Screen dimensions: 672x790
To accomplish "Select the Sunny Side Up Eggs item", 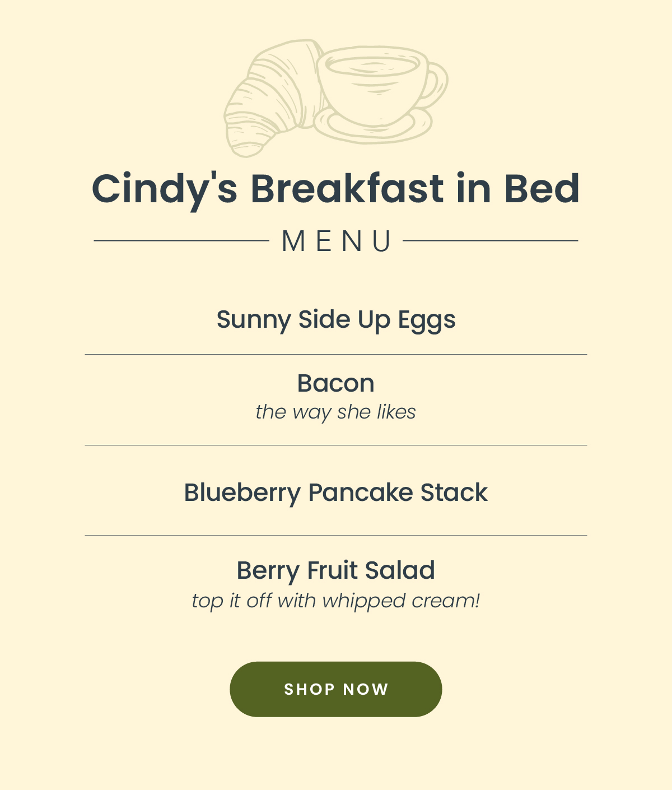I will pos(336,320).
